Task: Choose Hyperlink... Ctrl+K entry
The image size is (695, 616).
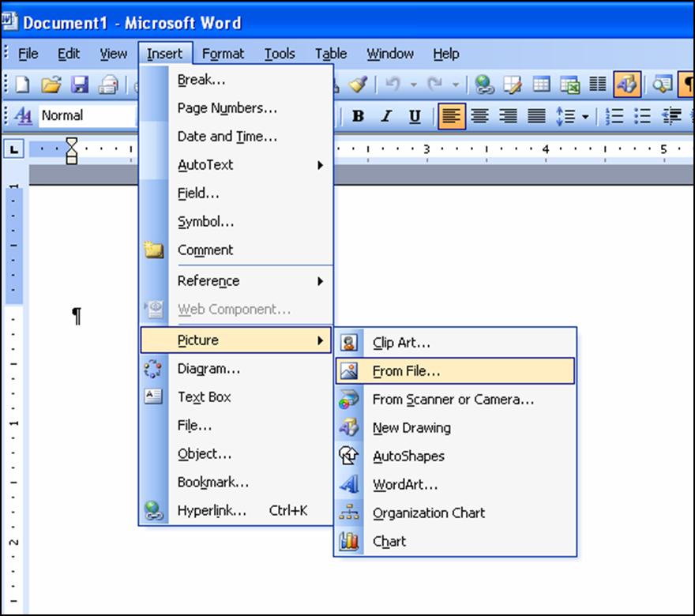Action: [x=236, y=510]
